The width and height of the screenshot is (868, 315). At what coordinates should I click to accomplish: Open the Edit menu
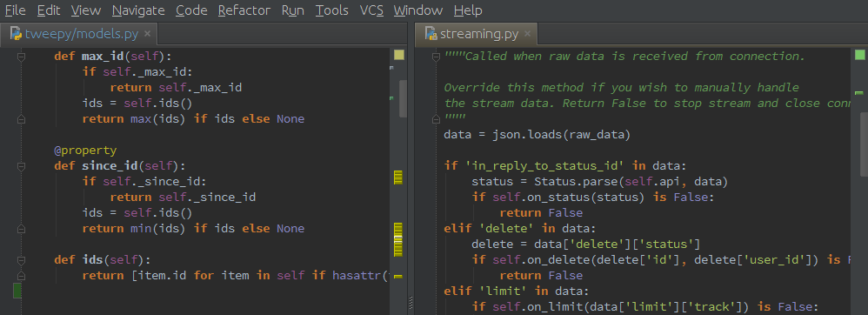(x=49, y=10)
